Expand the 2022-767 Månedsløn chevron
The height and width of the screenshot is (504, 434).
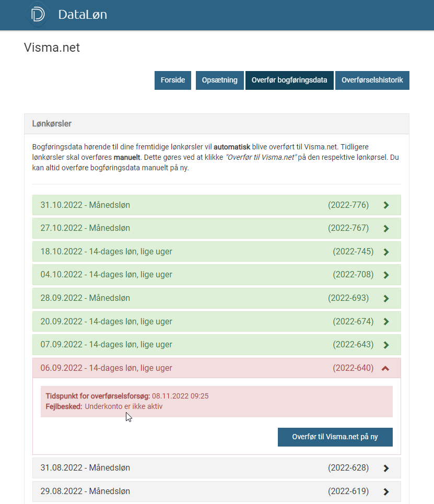click(386, 228)
